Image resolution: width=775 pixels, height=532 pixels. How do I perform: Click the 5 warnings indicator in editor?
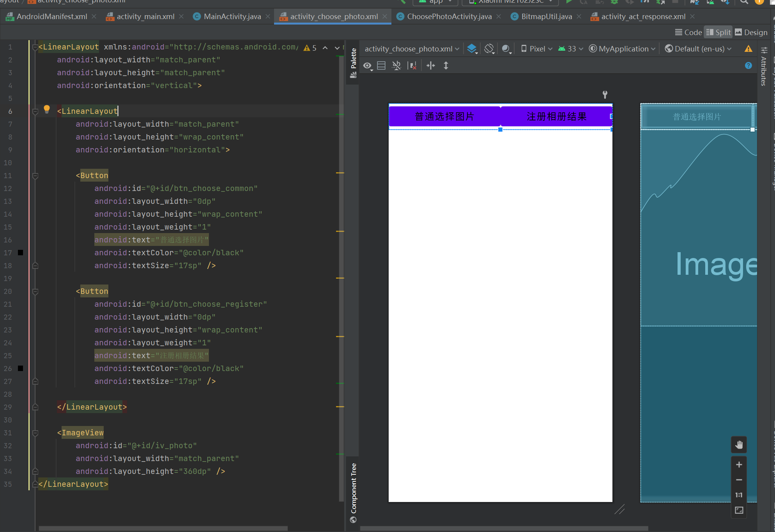pos(310,48)
